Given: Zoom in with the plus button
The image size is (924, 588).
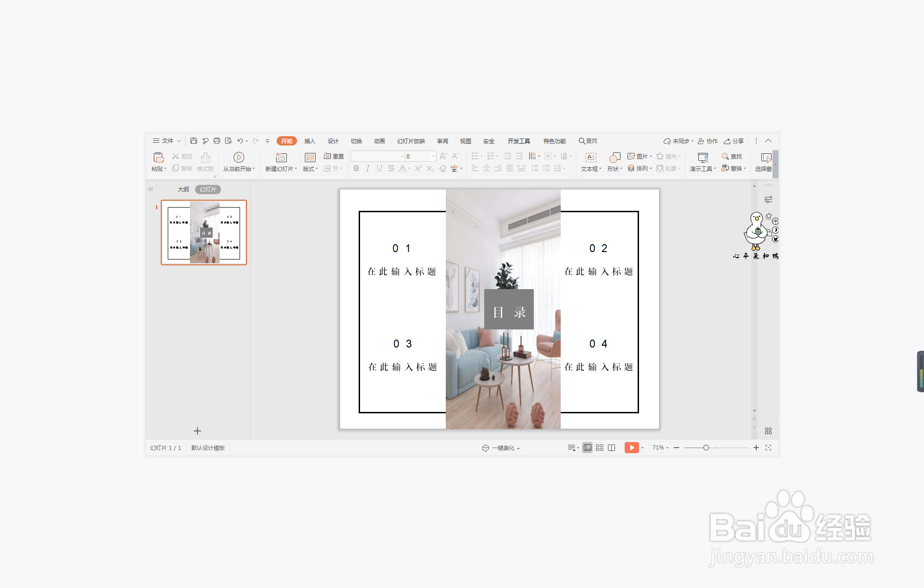Looking at the screenshot, I should tap(756, 448).
